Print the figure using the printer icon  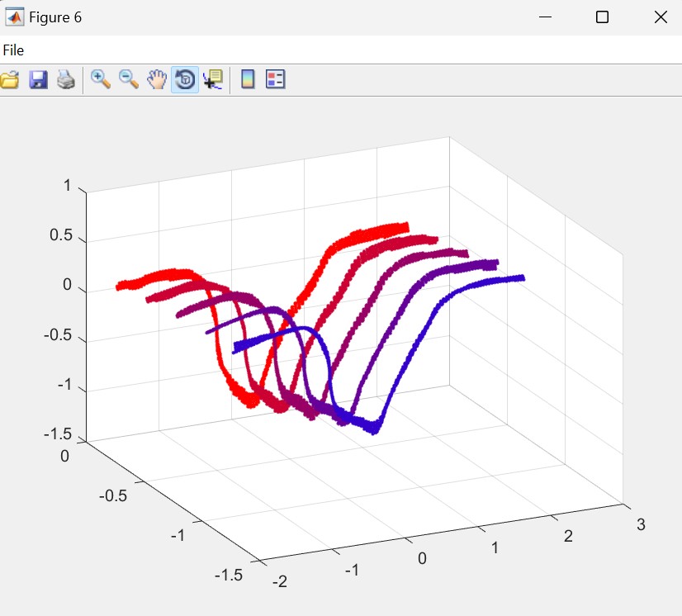click(66, 79)
